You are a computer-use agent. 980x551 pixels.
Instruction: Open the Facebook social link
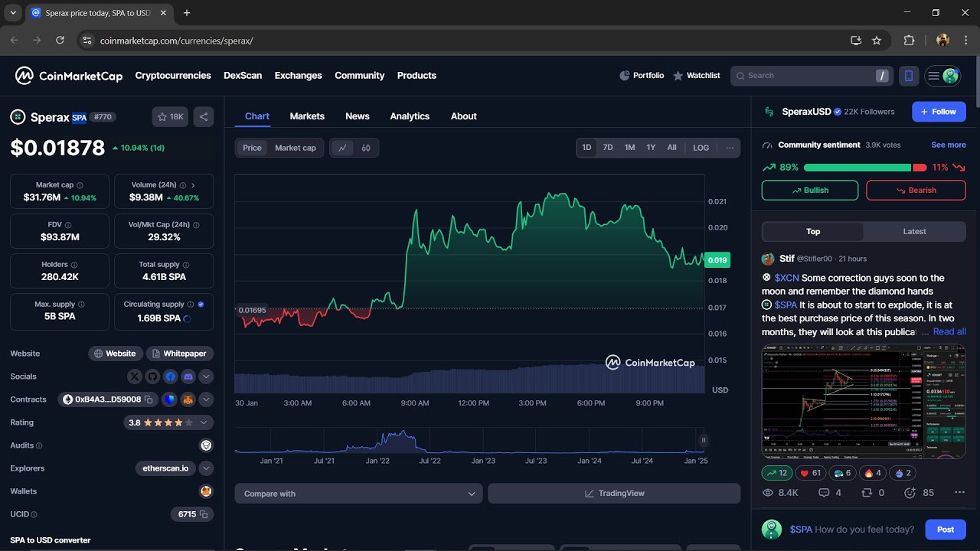tap(170, 377)
